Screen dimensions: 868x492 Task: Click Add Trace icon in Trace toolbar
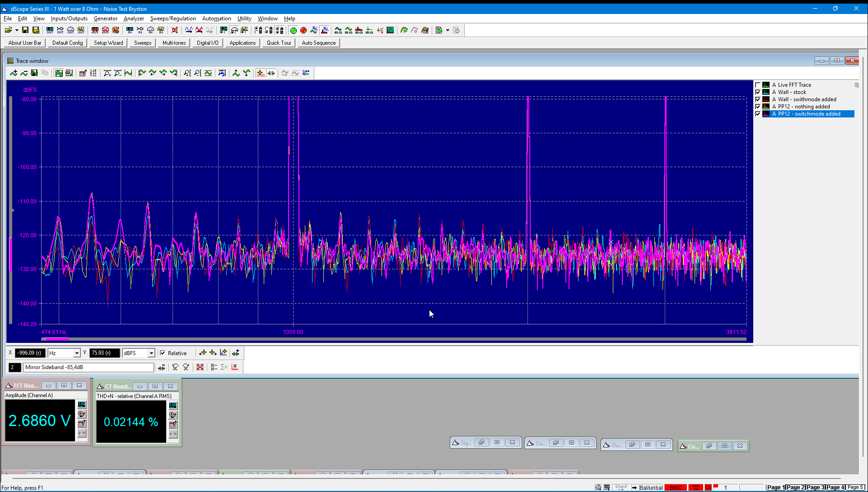pyautogui.click(x=14, y=73)
